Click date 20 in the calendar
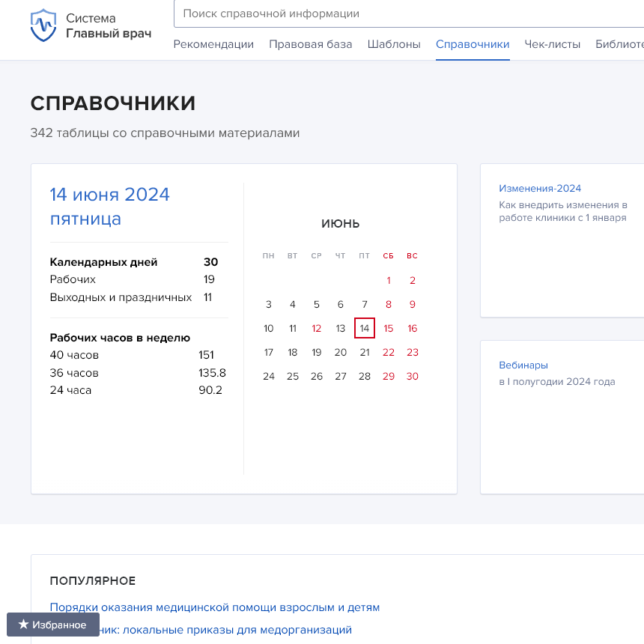Screen dimensions: 644x644 coord(341,353)
